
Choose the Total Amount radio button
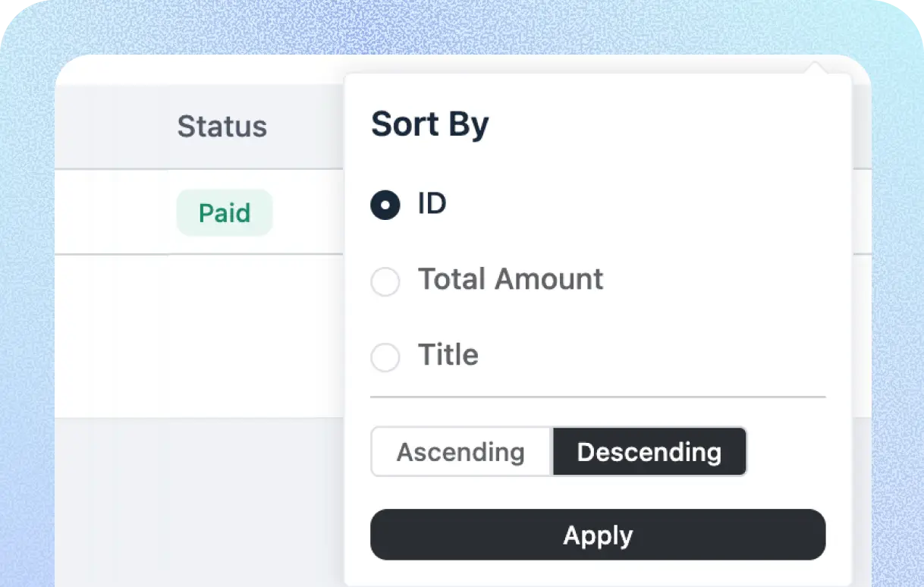pos(385,282)
